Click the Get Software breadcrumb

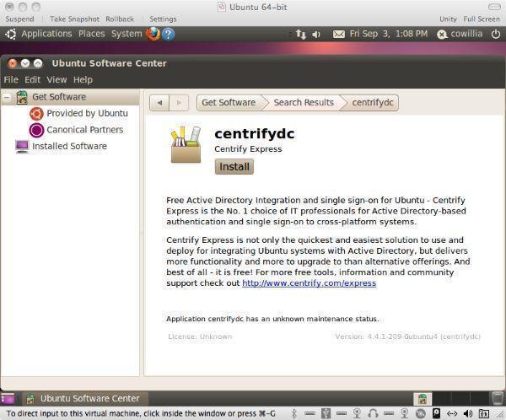[x=229, y=103]
